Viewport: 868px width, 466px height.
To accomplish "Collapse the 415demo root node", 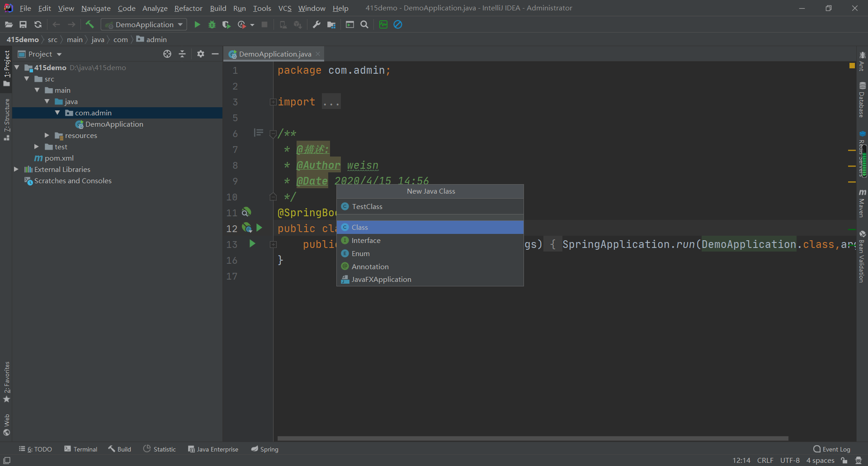I will pyautogui.click(x=17, y=67).
